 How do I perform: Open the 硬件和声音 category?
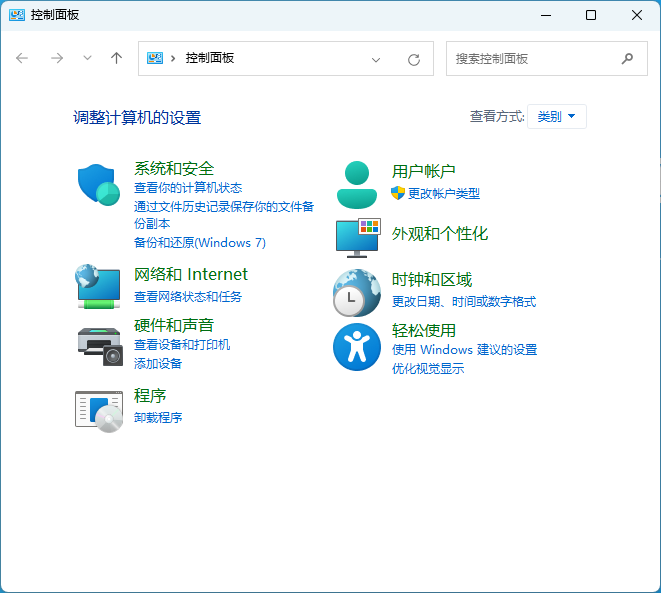pyautogui.click(x=174, y=325)
